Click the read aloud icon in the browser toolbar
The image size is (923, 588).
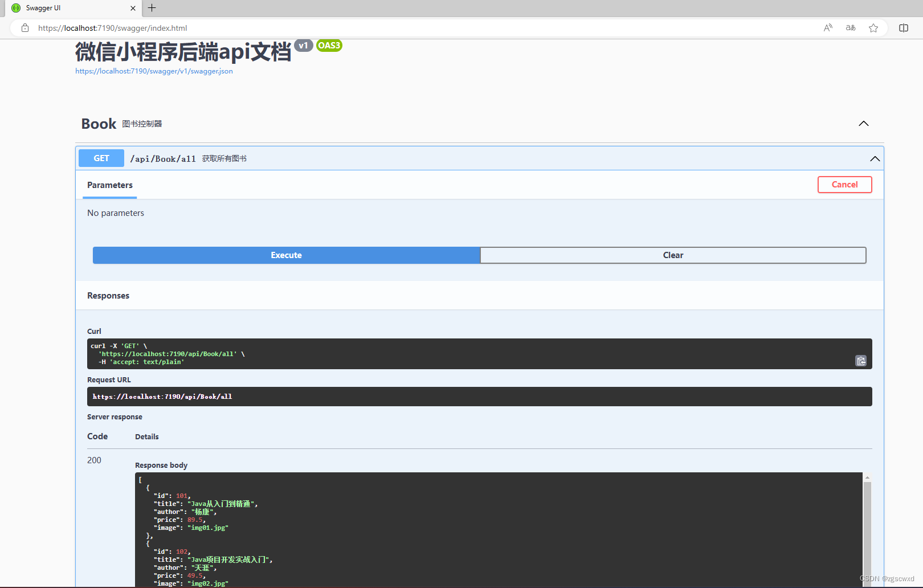827,27
